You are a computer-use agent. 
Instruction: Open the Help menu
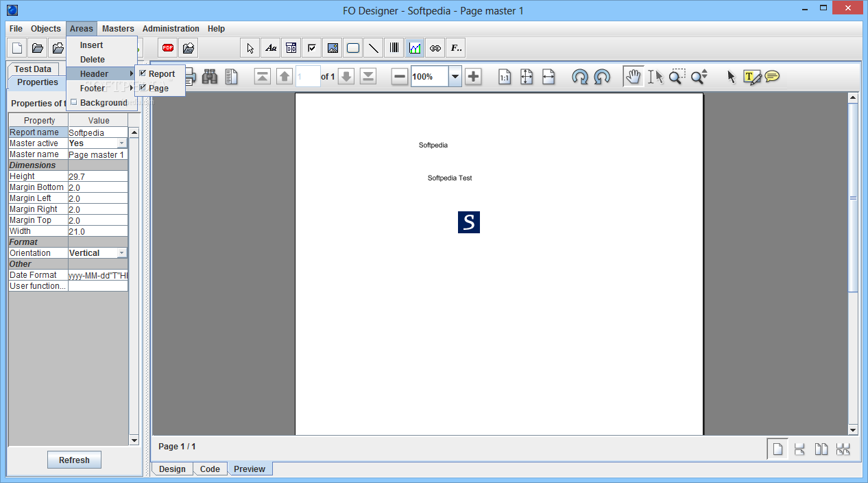tap(216, 29)
